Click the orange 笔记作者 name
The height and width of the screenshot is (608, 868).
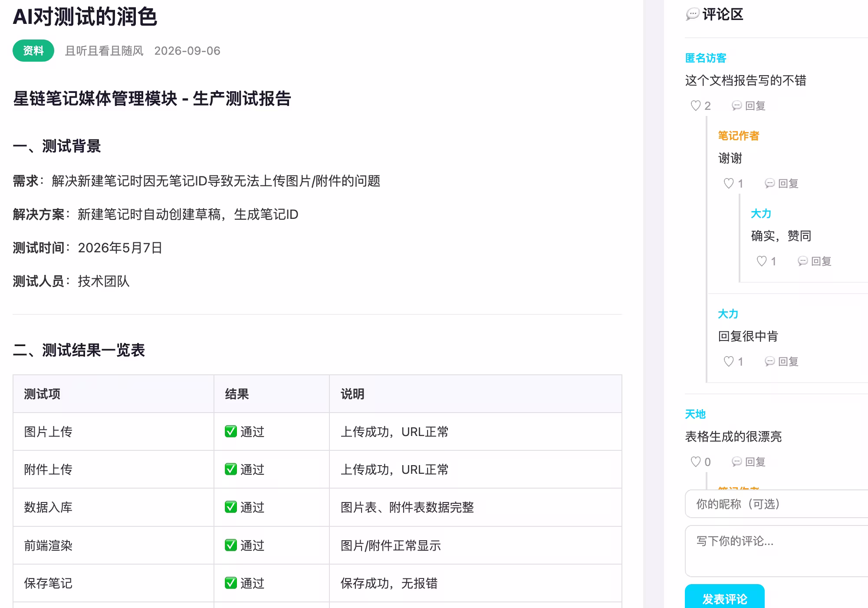[x=739, y=136]
